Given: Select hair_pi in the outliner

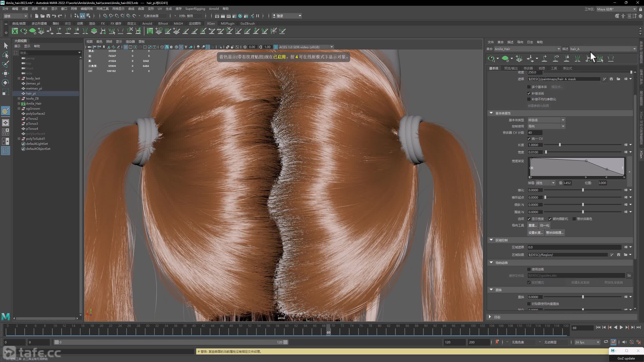Looking at the screenshot, I should click(31, 93).
